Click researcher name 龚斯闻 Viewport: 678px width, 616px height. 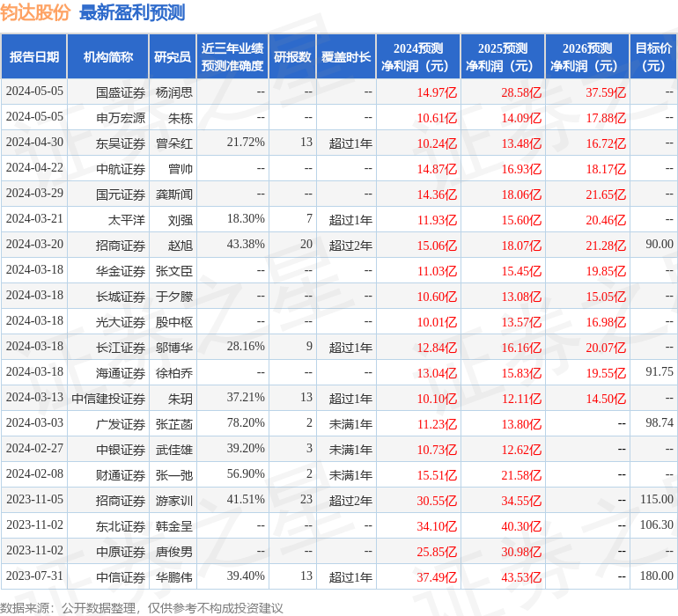[x=173, y=194]
